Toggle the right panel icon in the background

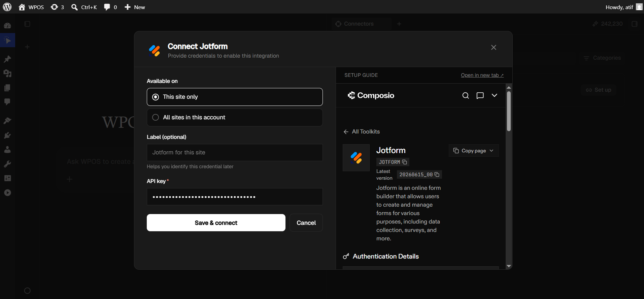[635, 24]
